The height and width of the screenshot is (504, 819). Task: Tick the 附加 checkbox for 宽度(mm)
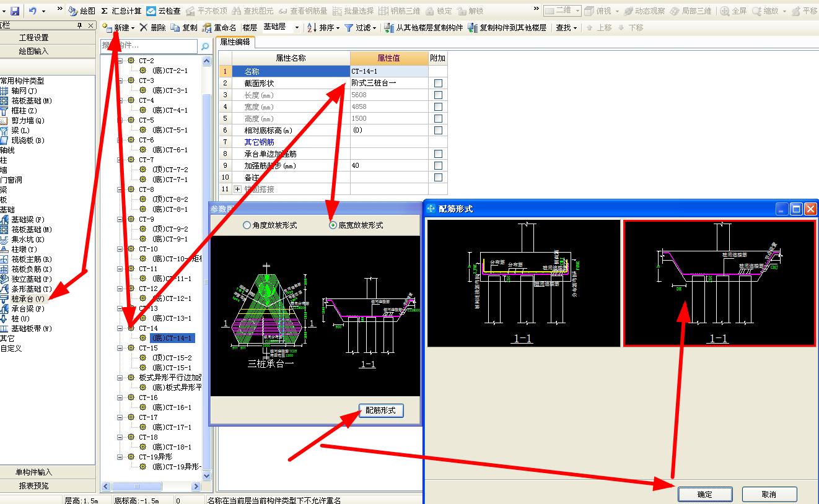tap(439, 106)
